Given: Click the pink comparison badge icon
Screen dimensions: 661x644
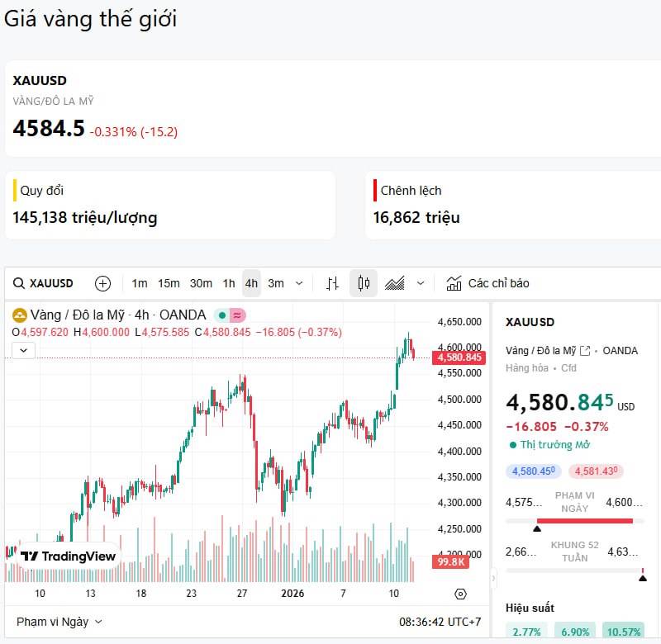Looking at the screenshot, I should point(235,315).
